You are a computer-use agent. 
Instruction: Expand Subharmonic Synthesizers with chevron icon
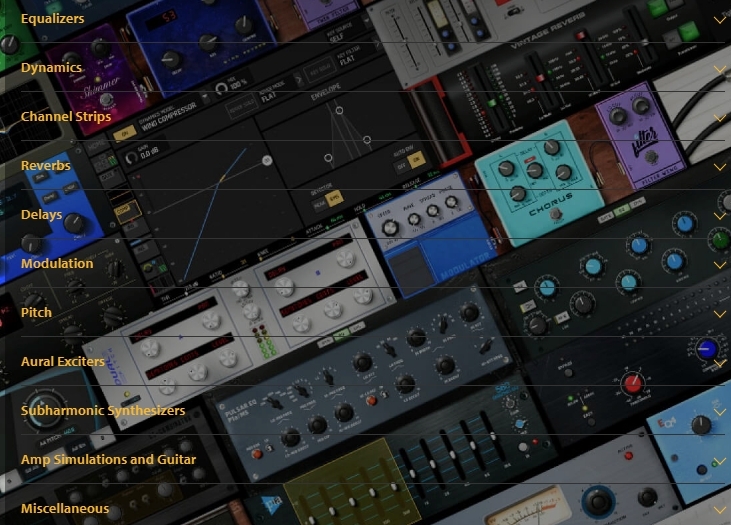click(719, 412)
